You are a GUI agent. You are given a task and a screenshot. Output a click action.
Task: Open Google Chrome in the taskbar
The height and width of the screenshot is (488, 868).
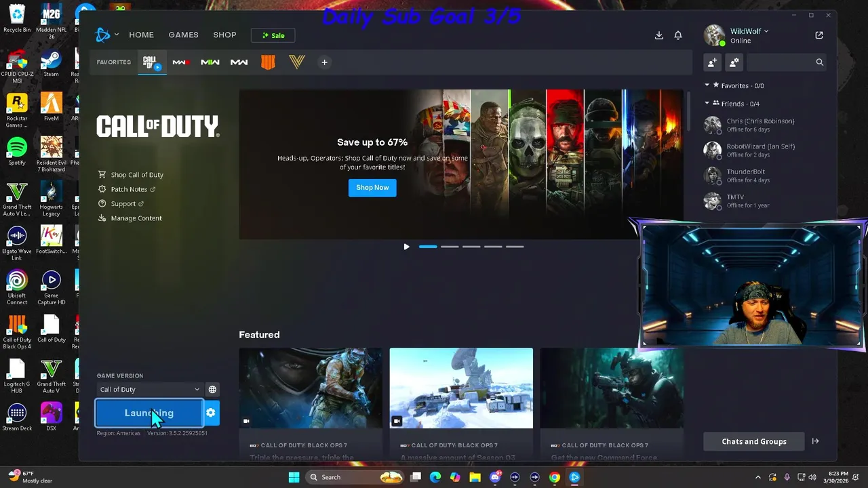555,477
